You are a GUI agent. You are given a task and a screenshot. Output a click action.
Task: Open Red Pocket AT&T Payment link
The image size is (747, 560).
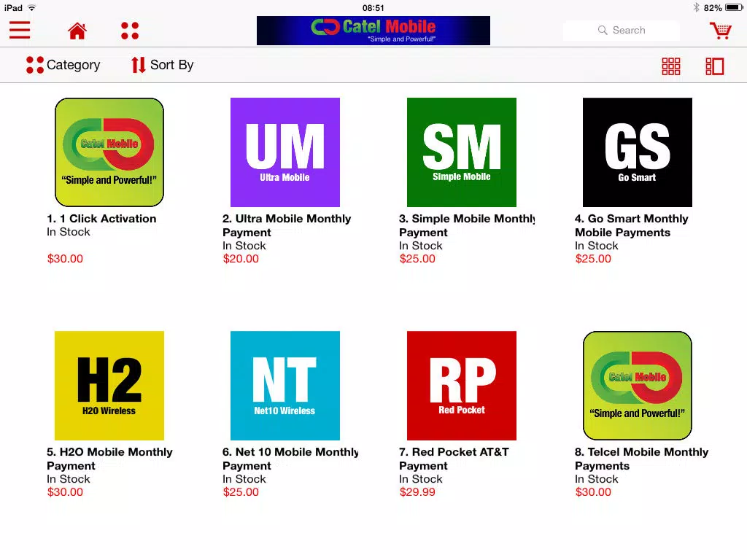pos(454,459)
